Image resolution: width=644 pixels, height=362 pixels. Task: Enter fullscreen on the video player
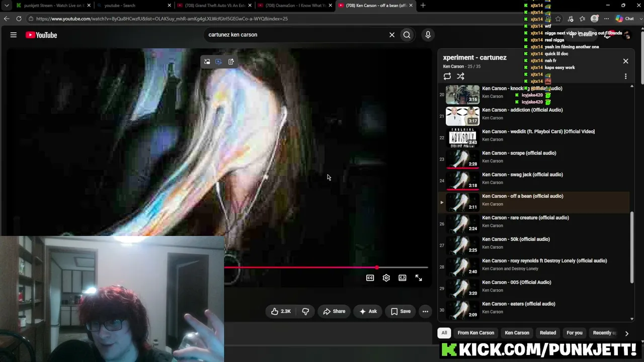point(419,278)
